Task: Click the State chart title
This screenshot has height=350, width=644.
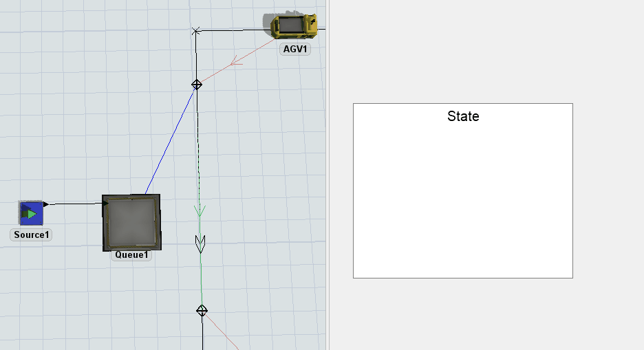Action: pos(463,116)
